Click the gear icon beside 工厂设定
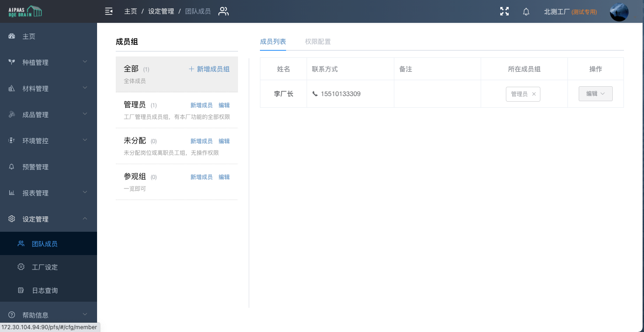644x332 pixels. point(21,267)
